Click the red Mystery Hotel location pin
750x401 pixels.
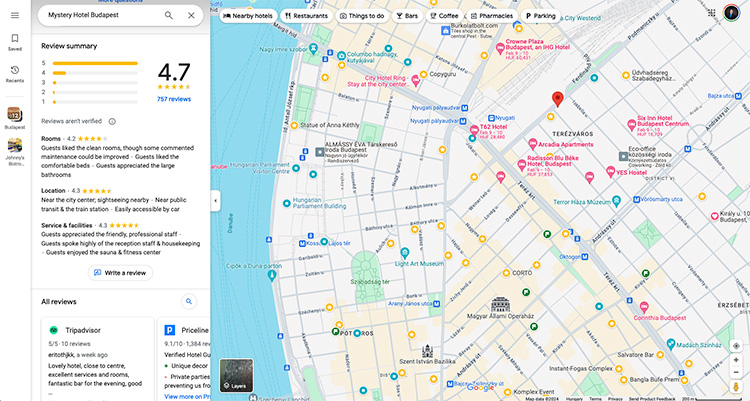coord(557,99)
